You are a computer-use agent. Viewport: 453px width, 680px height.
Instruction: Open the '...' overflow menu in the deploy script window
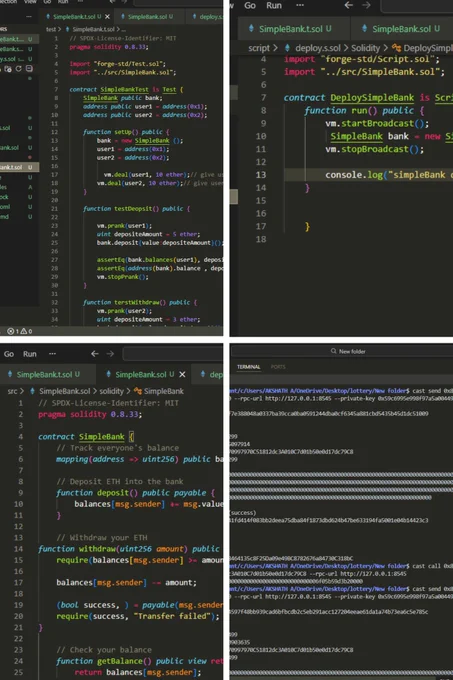[300, 5]
